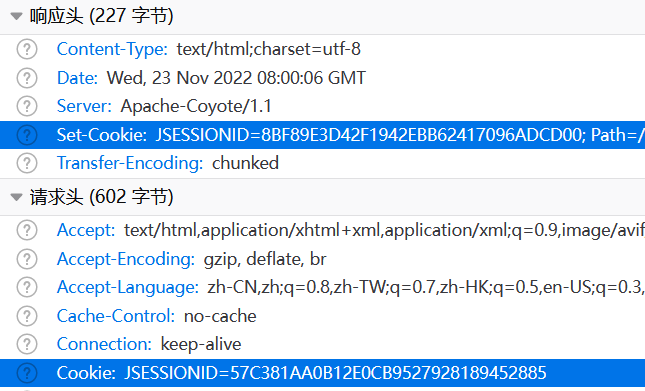Select value gzip, deflate, br
Screen dimensions: 645x391
pyautogui.click(x=265, y=259)
